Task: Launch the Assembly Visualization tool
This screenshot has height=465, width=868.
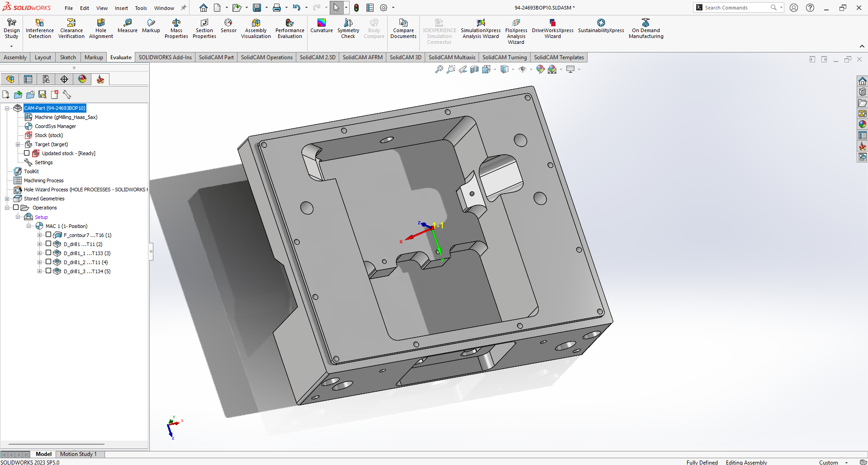Action: 256,28
